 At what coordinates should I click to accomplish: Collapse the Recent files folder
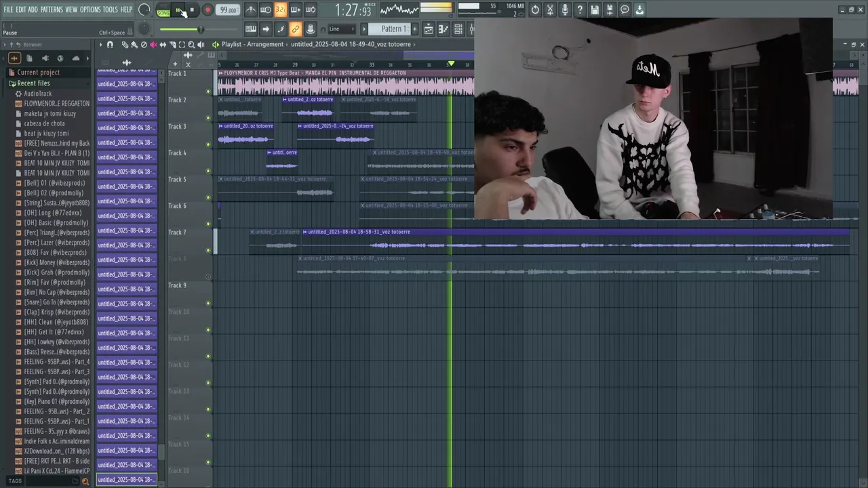33,83
